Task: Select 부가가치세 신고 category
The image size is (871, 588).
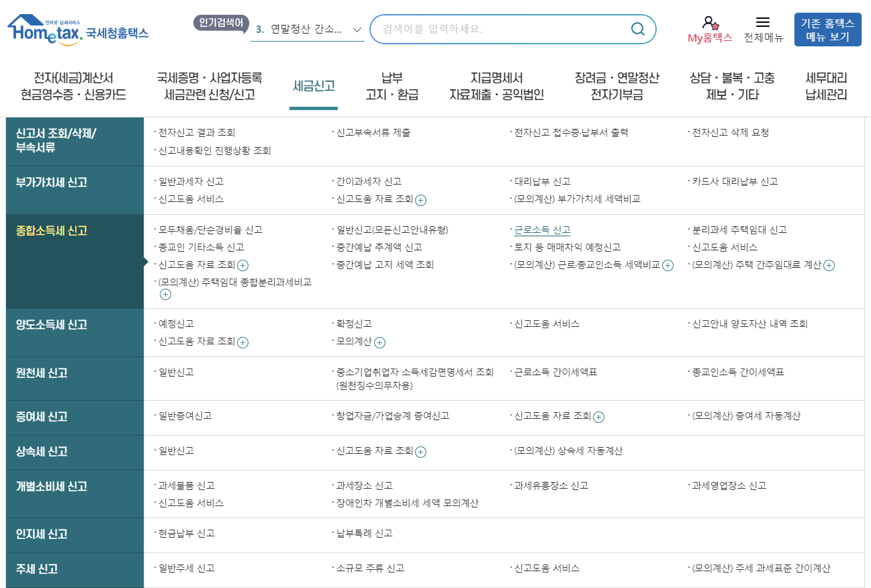Action: [x=75, y=191]
